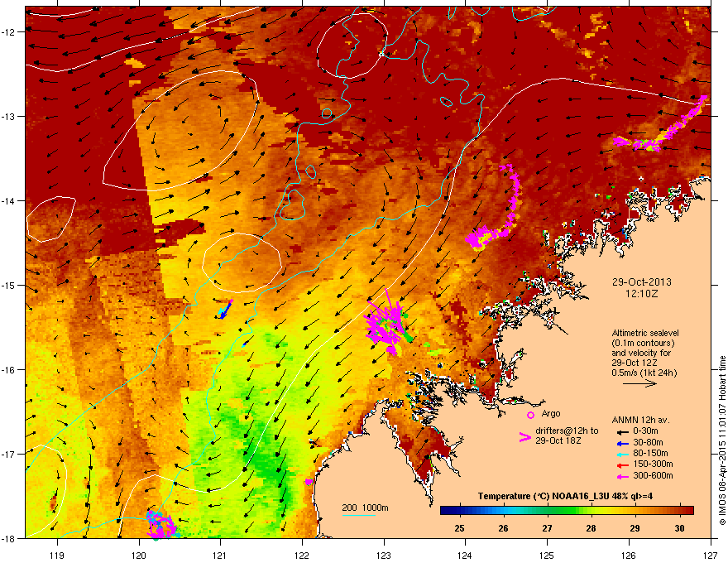Click the '29-Oct 18Z' legend label
Screen dimensions: 728x563
(558, 440)
